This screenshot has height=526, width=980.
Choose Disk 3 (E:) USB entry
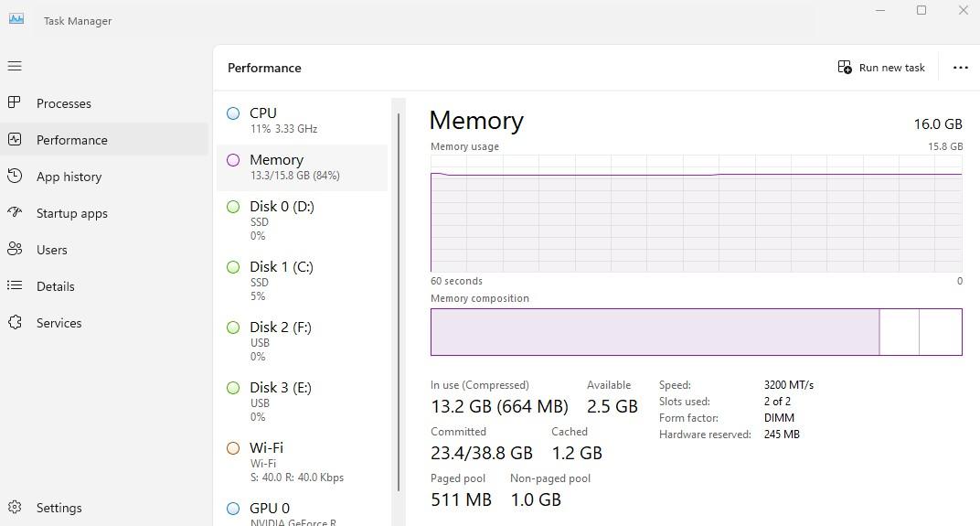(302, 402)
